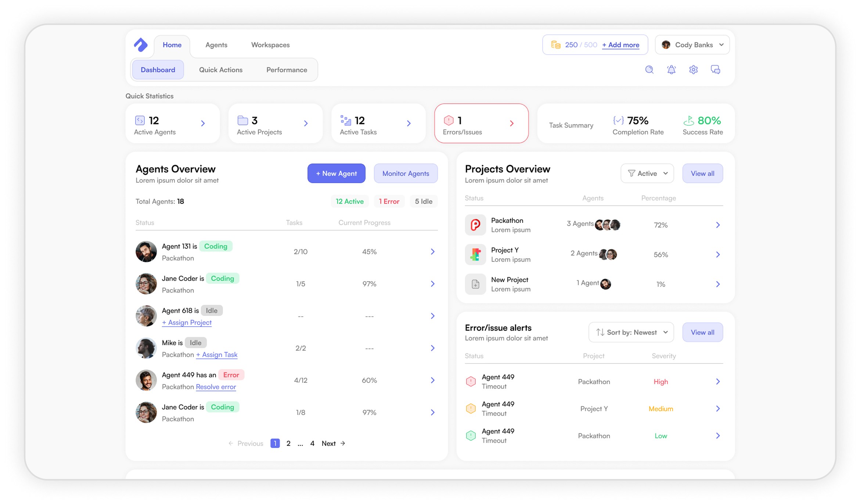Click the Errors/Issues hexagon icon
Image resolution: width=860 pixels, height=504 pixels.
(x=449, y=120)
